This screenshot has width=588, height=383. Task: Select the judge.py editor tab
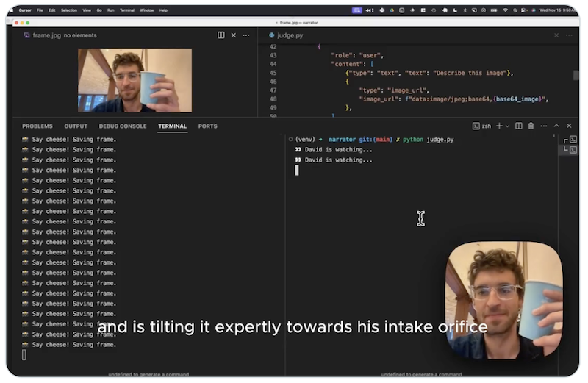pyautogui.click(x=286, y=35)
